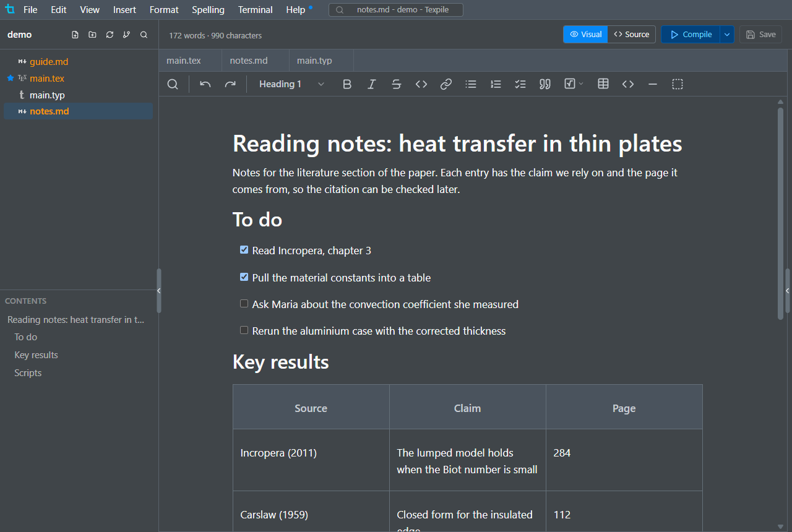Viewport: 792px width, 532px height.
Task: Insert a bullet list
Action: (x=471, y=84)
